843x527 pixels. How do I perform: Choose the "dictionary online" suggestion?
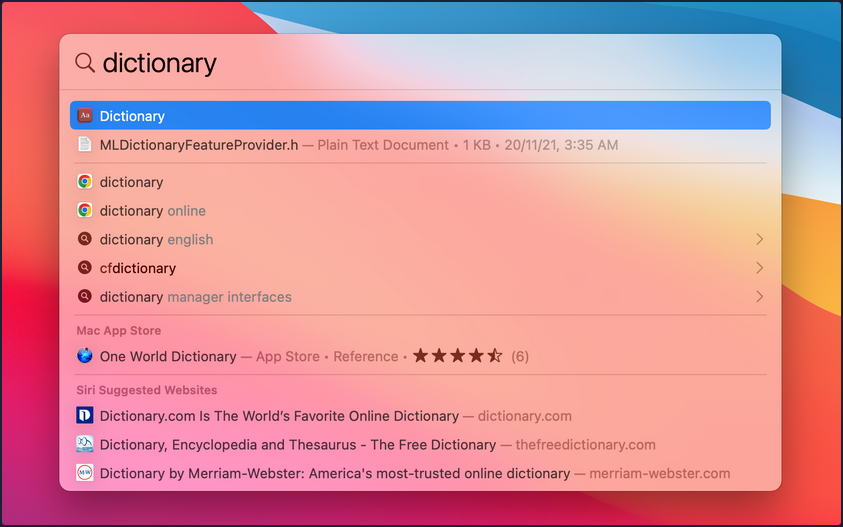[420, 210]
